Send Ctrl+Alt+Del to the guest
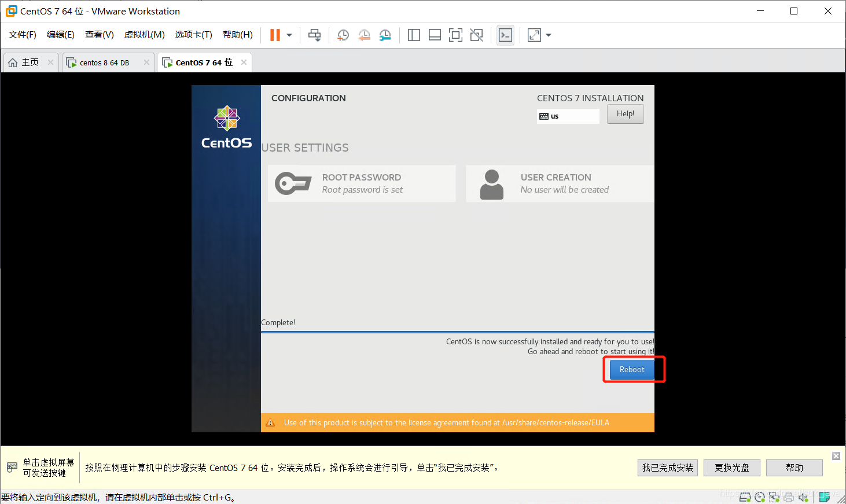This screenshot has height=504, width=846. (x=314, y=35)
